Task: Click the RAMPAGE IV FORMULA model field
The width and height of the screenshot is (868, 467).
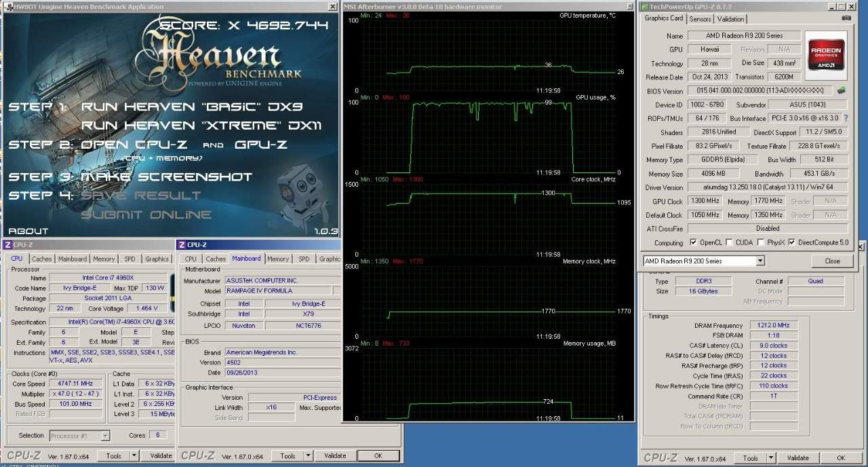Action: point(279,291)
